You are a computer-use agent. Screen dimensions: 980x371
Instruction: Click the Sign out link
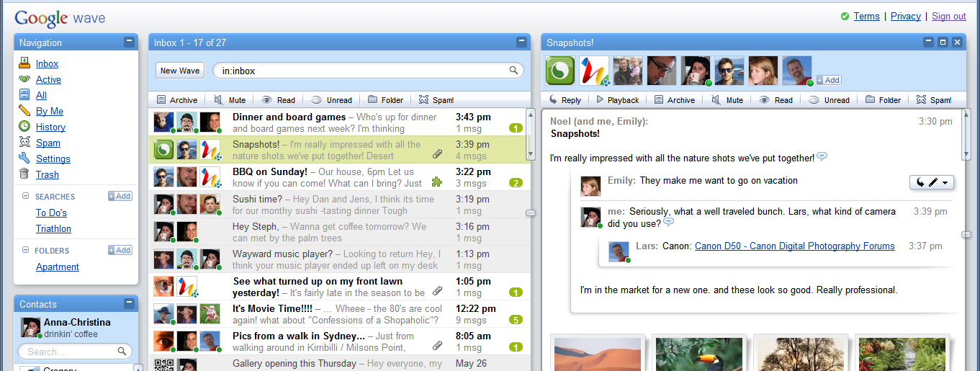click(949, 16)
